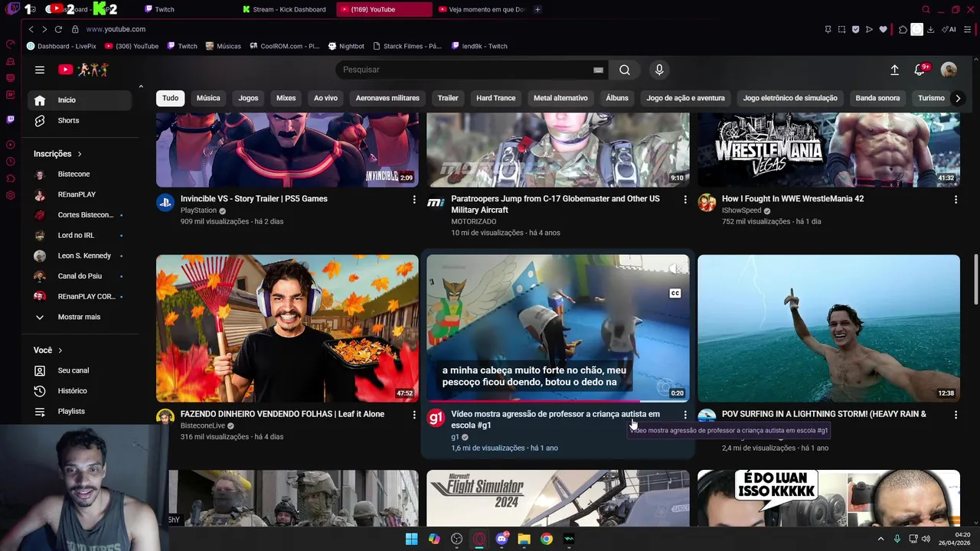Open the Opera pinboard pin icon
This screenshot has width=980, height=551.
coord(828,29)
